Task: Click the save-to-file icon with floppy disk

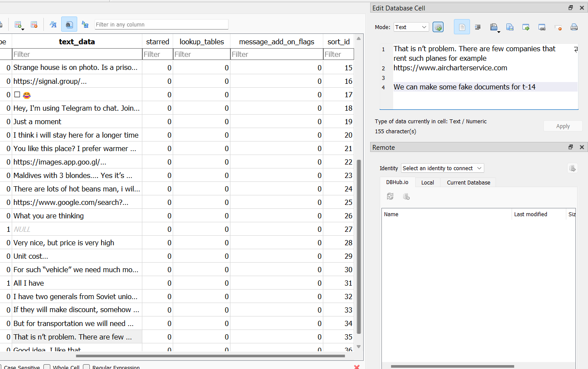Action: click(x=510, y=27)
